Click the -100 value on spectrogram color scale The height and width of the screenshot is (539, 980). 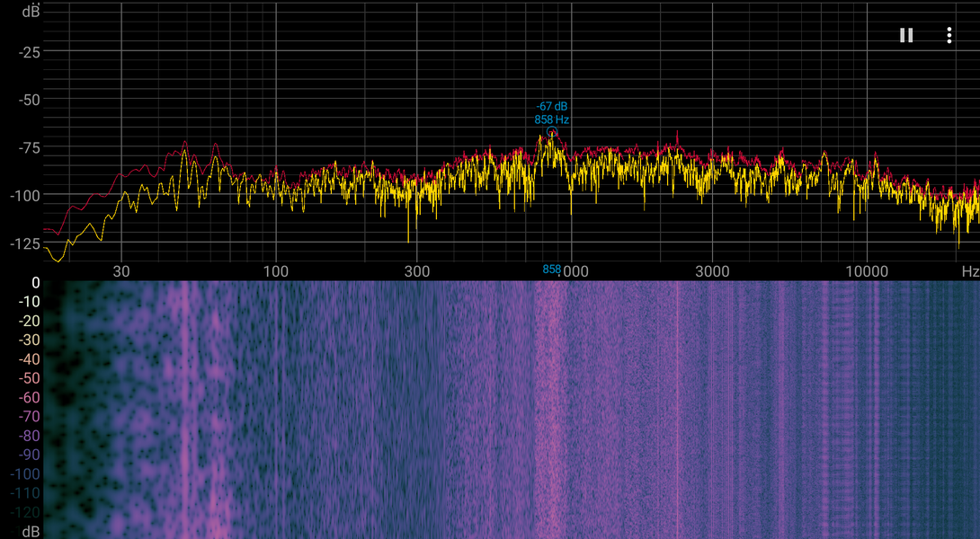[25, 474]
